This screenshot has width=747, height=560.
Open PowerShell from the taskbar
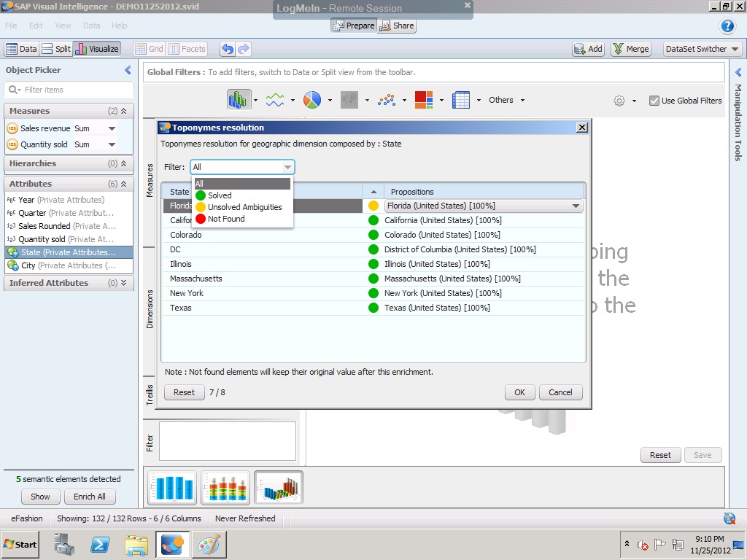pyautogui.click(x=100, y=544)
